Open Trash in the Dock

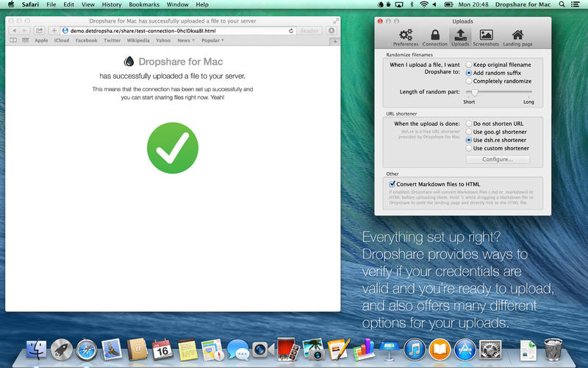point(553,349)
